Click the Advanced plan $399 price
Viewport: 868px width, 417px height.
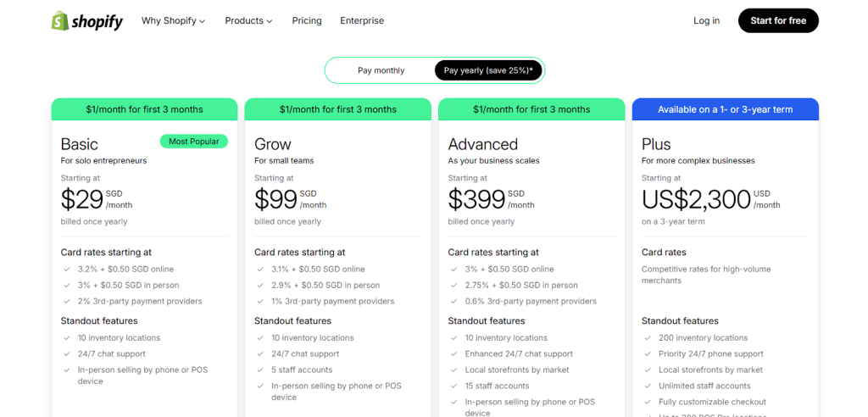(475, 199)
